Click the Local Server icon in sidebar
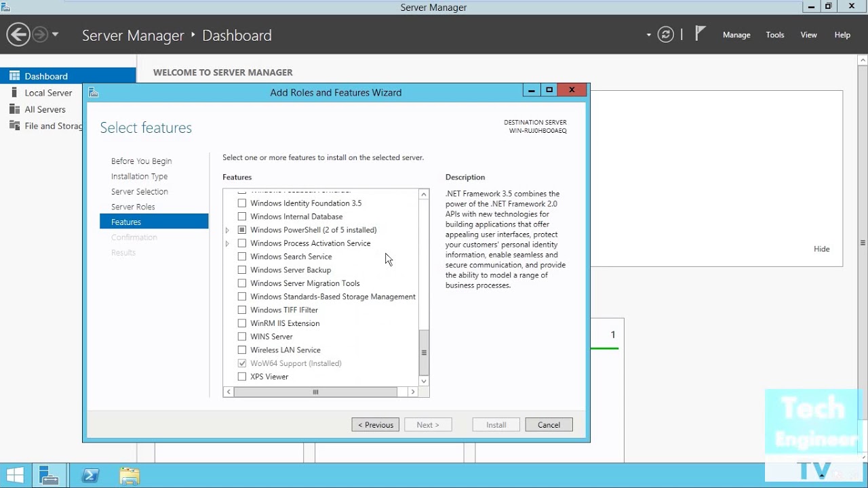Image resolution: width=868 pixels, height=488 pixels. [x=14, y=92]
